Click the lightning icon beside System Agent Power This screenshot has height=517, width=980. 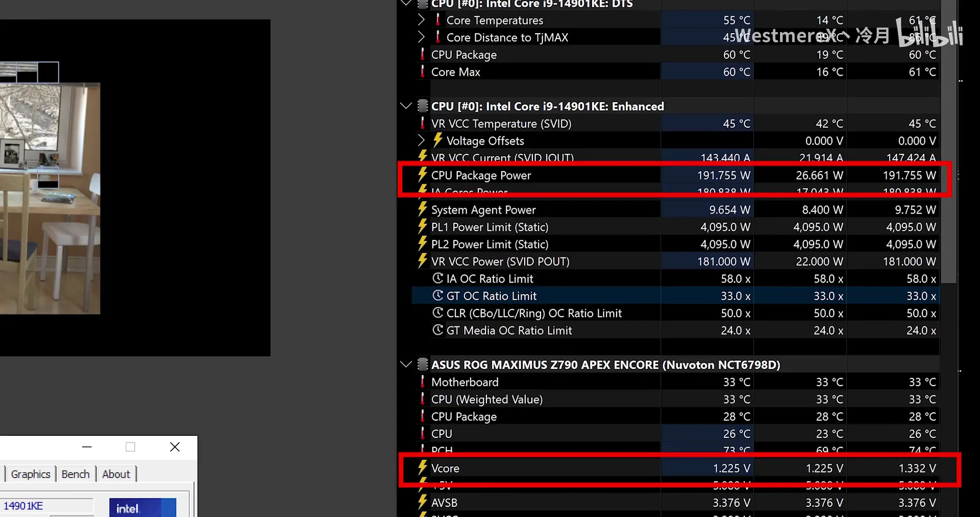point(422,209)
